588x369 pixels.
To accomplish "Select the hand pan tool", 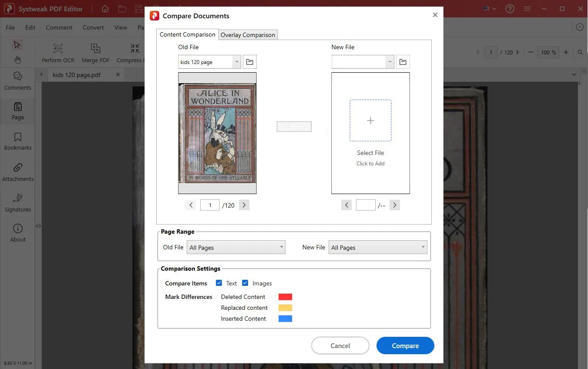I will (17, 60).
